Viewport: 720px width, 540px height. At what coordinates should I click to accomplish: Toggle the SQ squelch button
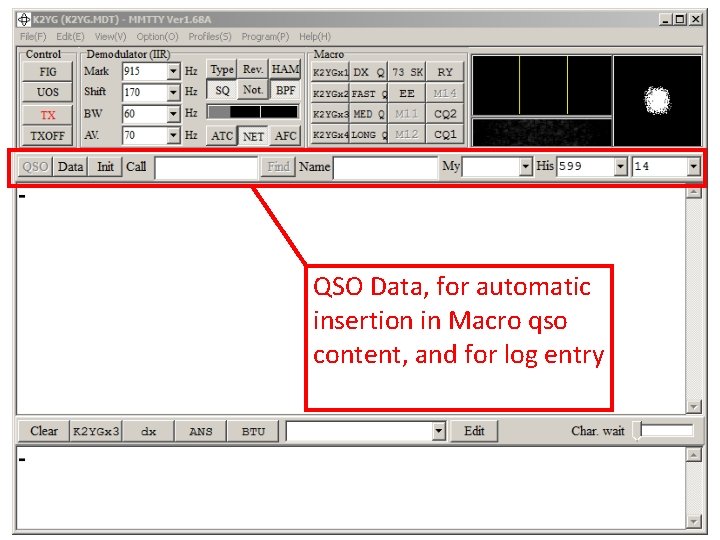tap(222, 90)
